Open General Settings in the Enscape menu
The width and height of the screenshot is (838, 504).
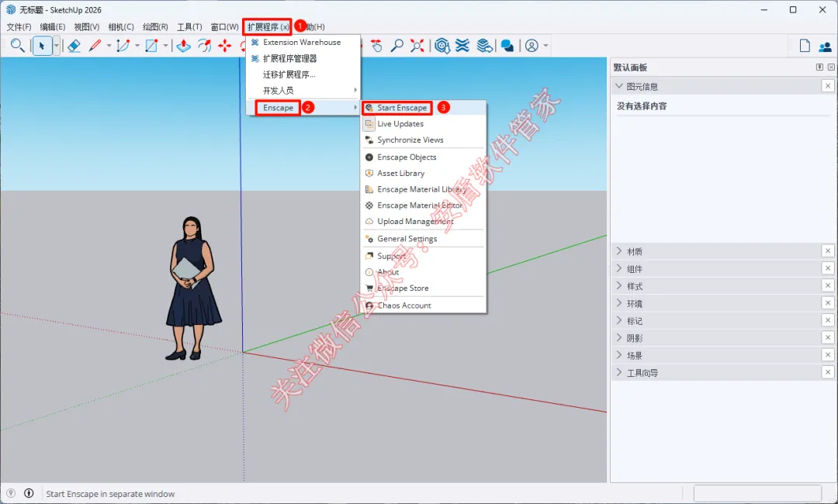pos(424,239)
